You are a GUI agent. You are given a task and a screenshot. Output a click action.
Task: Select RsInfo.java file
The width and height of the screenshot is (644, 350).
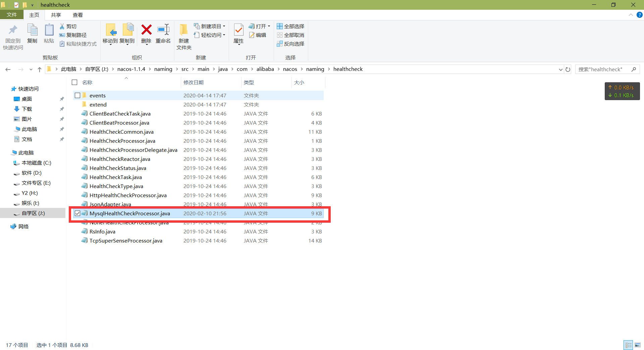click(102, 231)
